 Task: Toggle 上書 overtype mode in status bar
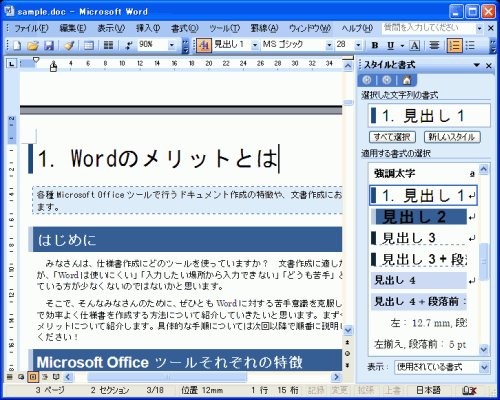[x=392, y=390]
